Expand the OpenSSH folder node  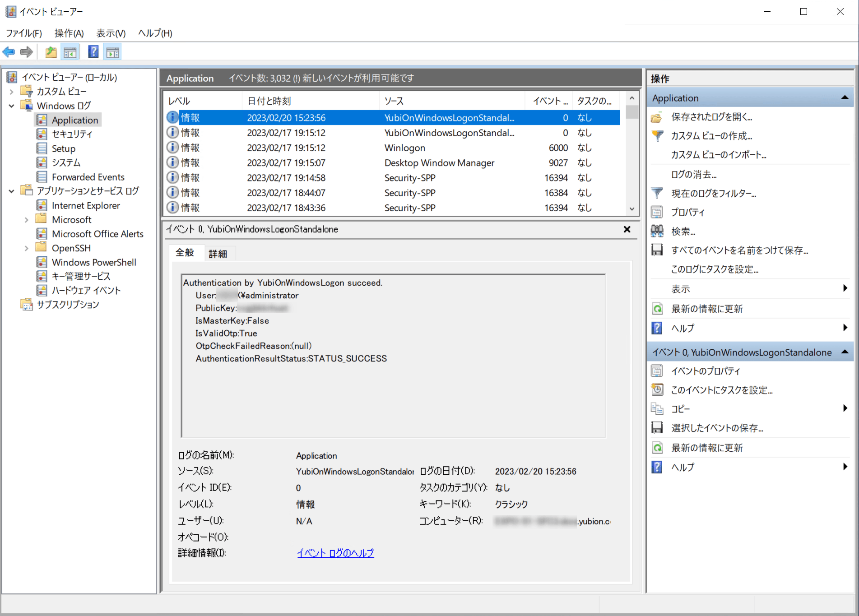(26, 248)
